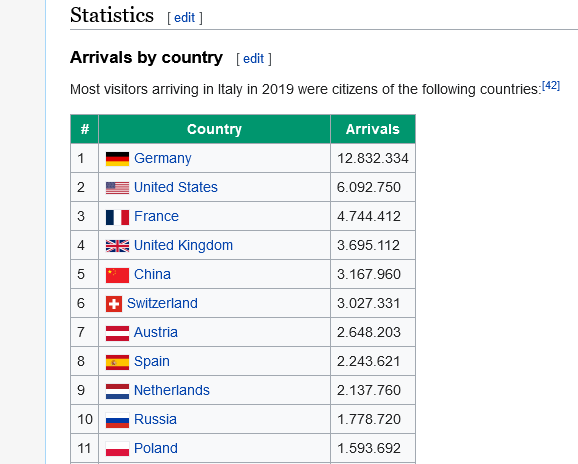Click the Arrivals column header
Viewport: 578px width, 464px height.
point(373,129)
